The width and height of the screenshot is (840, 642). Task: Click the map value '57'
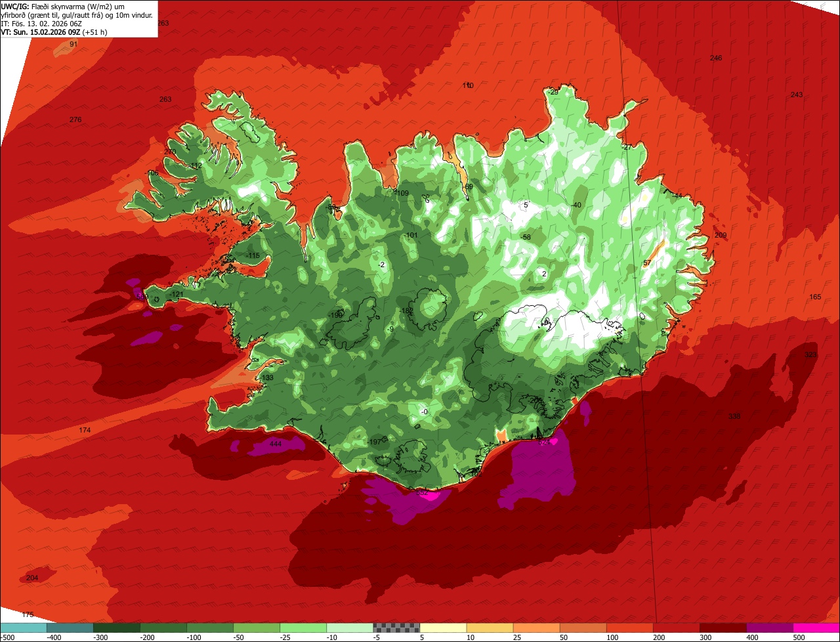tap(647, 263)
